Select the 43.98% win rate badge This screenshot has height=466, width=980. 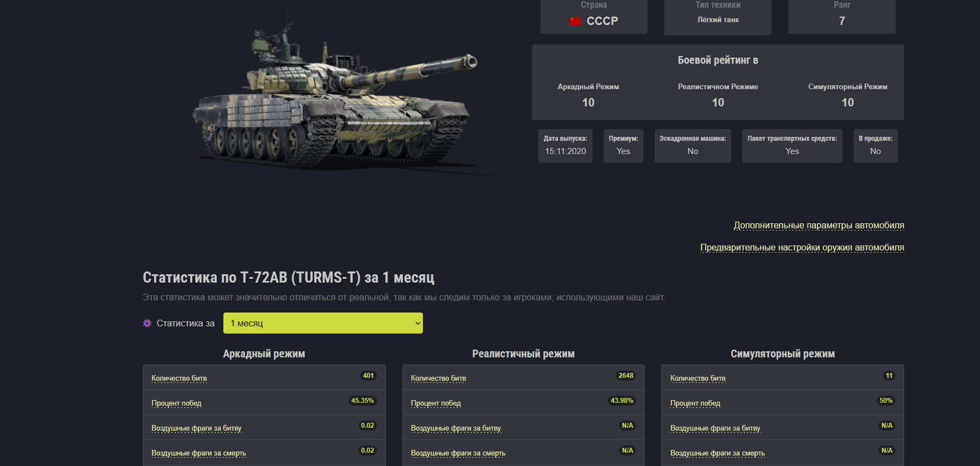tap(622, 401)
